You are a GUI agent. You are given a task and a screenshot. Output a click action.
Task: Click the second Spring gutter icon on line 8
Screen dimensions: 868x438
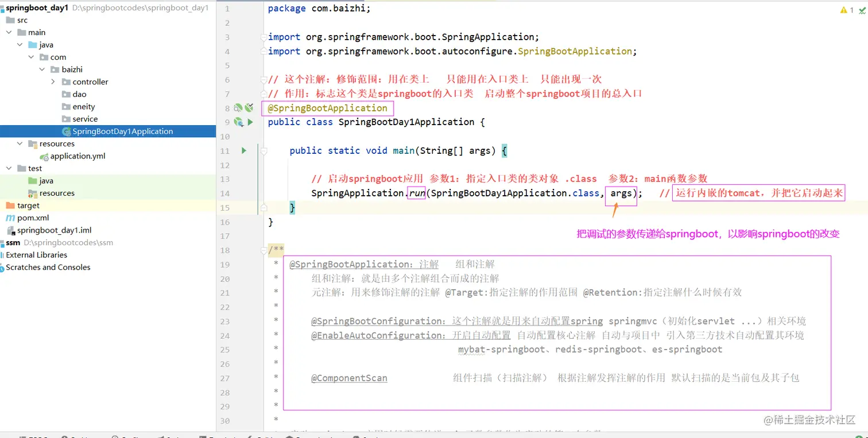[x=249, y=108]
